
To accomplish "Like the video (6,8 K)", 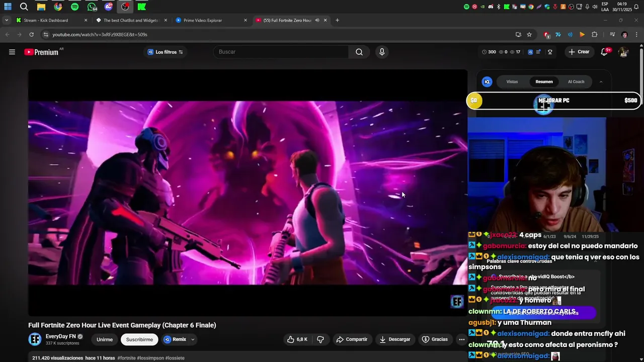I will tap(297, 339).
